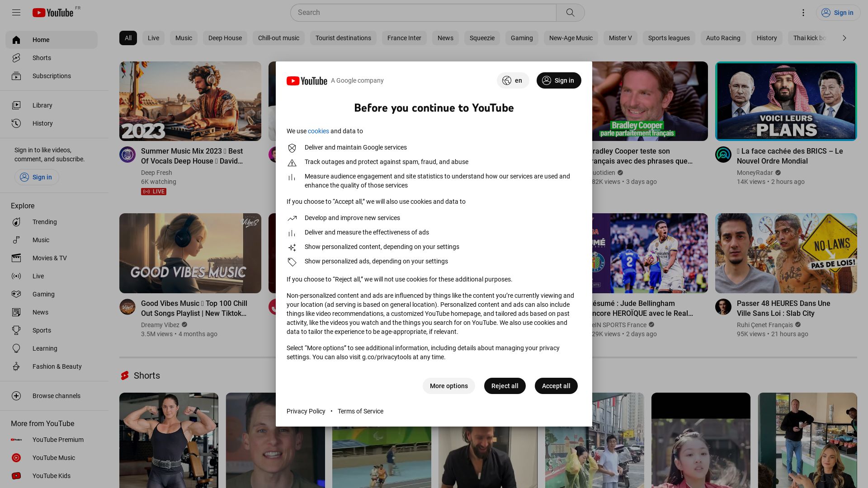This screenshot has height=488, width=868.
Task: Select the France Inter chip
Action: click(x=404, y=38)
